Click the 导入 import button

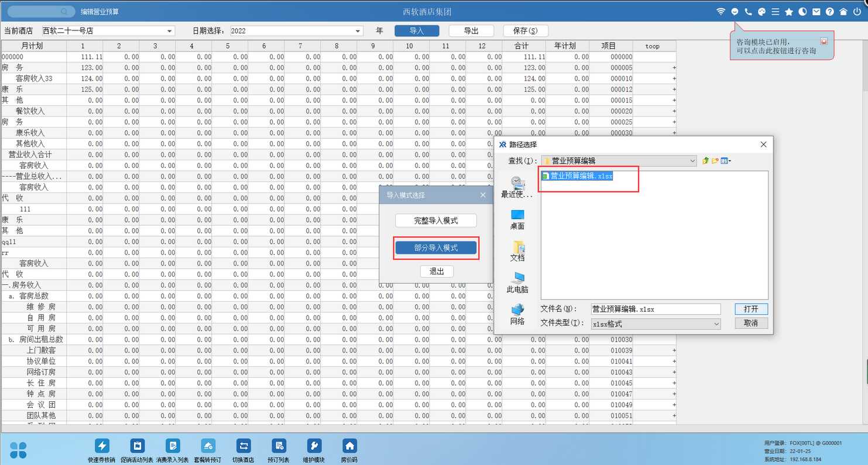[x=417, y=31]
